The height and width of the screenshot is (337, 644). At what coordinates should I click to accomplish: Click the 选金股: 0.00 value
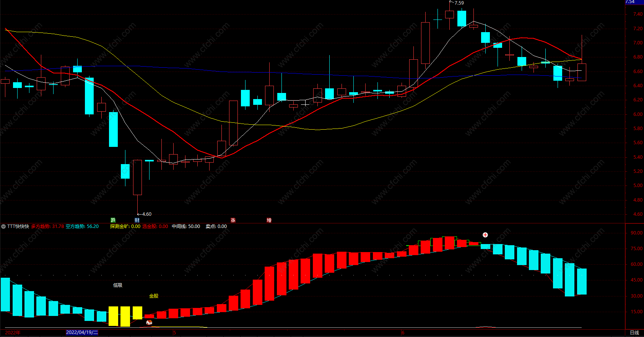pyautogui.click(x=155, y=226)
